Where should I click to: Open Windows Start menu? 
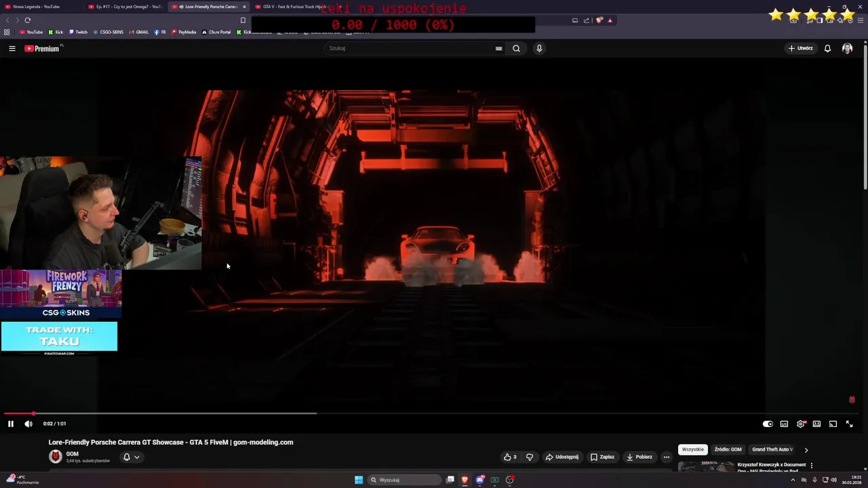[359, 480]
